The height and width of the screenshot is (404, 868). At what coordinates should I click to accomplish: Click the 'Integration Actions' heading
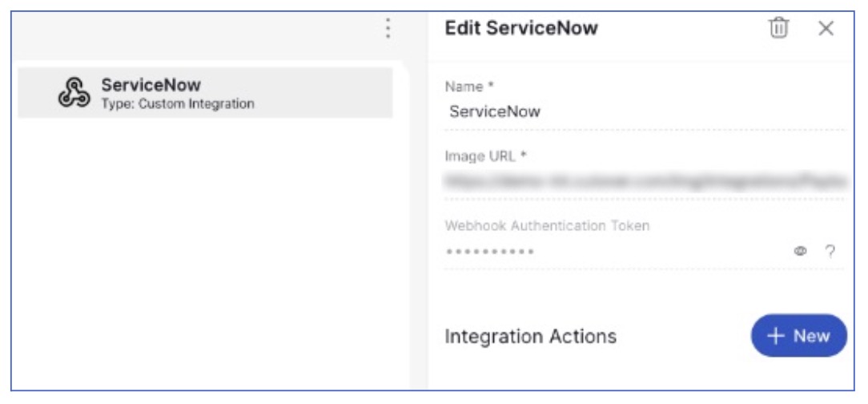point(530,336)
